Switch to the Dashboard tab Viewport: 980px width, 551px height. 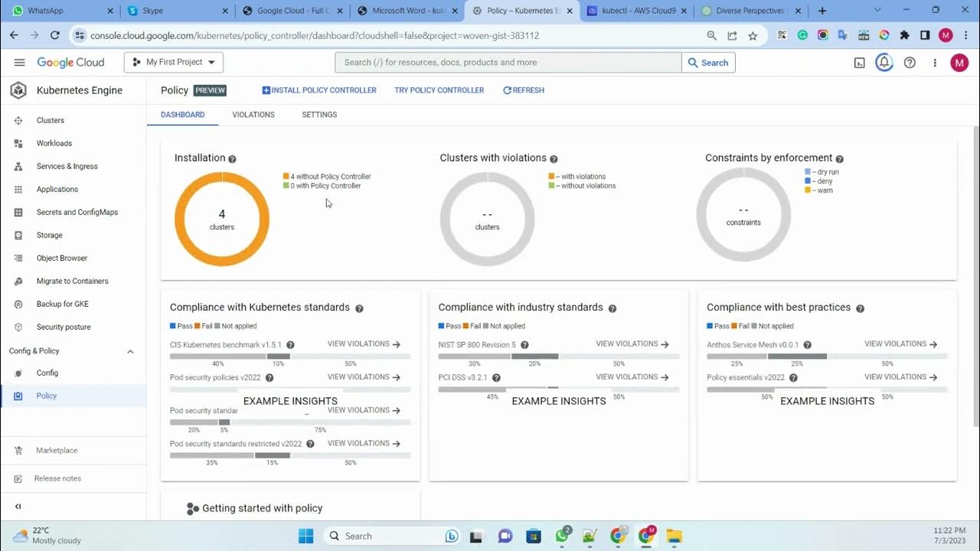(183, 115)
